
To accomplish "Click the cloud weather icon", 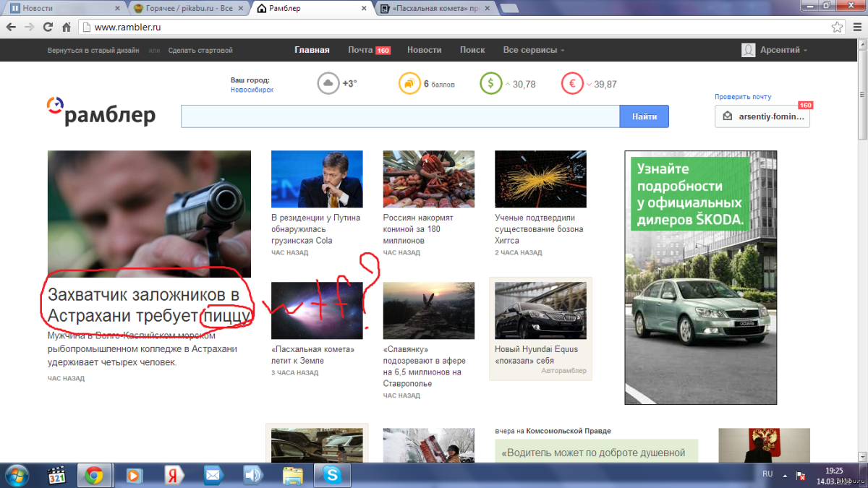I will click(x=328, y=84).
